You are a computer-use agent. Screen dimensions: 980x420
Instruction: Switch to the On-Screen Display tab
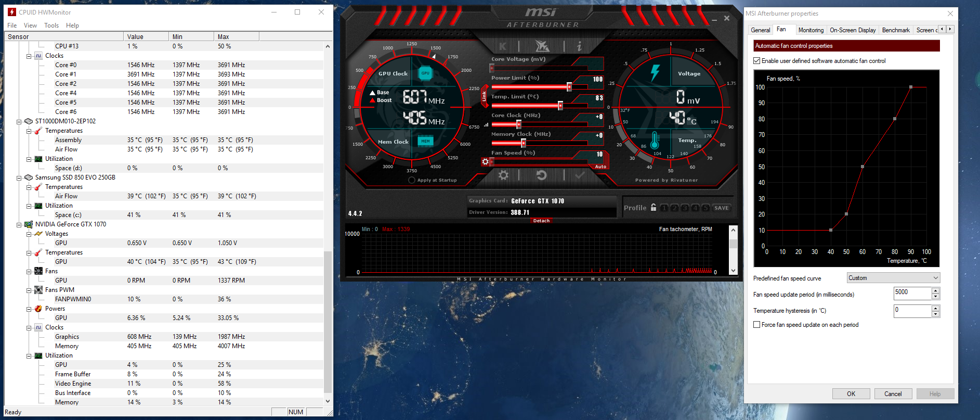[853, 30]
